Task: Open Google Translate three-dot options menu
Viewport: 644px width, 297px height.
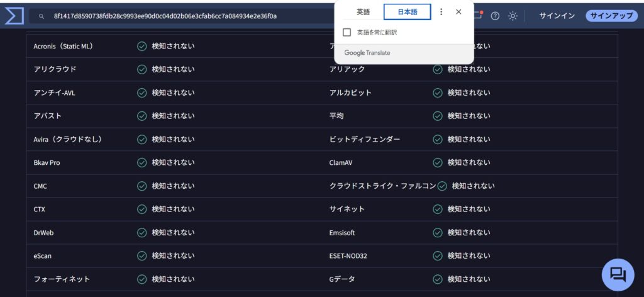Action: (441, 12)
